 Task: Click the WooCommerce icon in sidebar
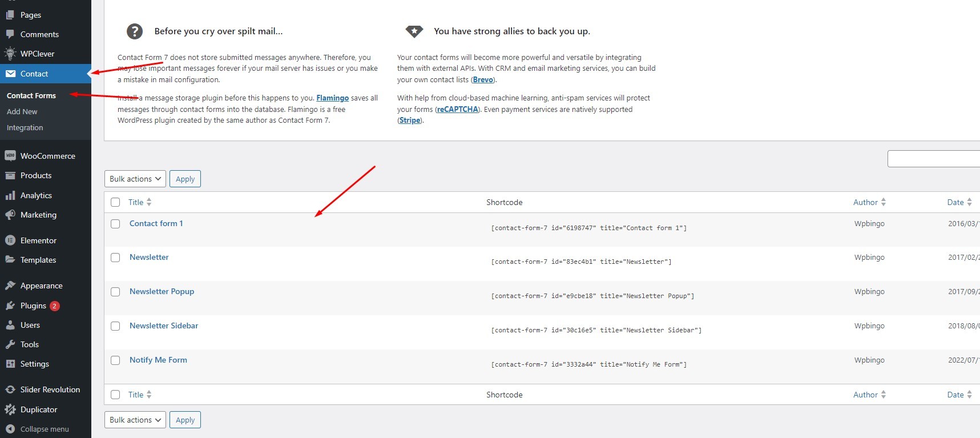(10, 156)
